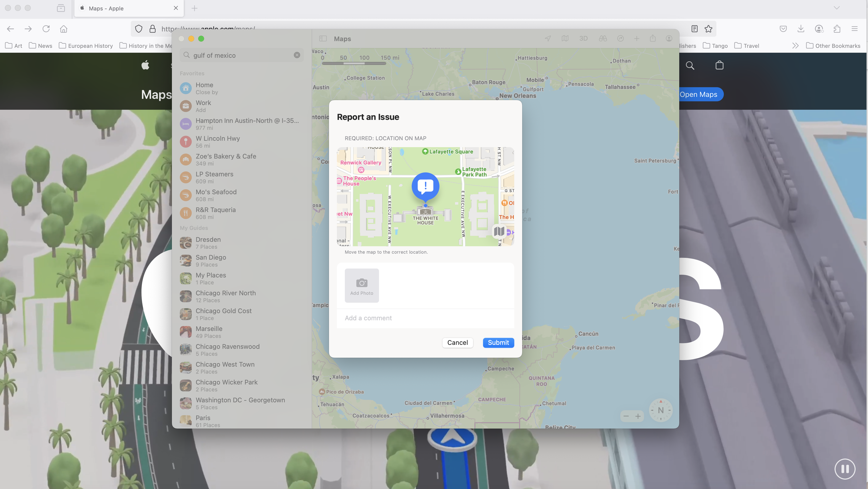
Task: Click the Apple site shopping bag icon
Action: pos(719,65)
